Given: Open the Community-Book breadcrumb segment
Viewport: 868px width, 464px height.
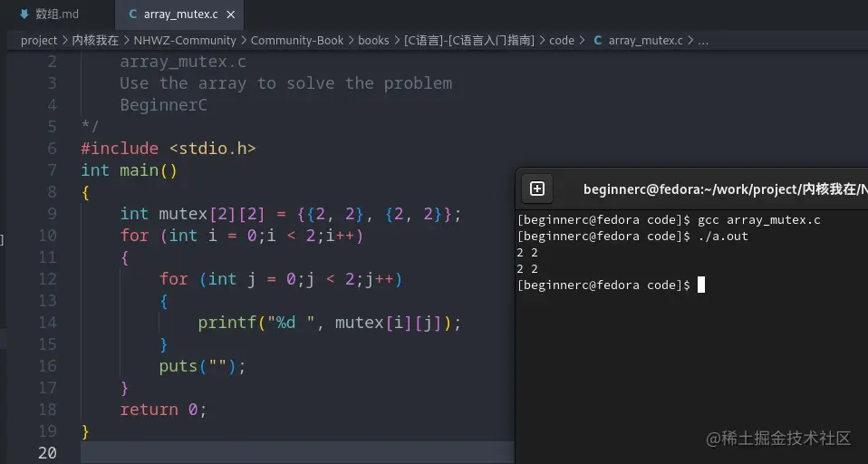Looking at the screenshot, I should click(x=296, y=41).
